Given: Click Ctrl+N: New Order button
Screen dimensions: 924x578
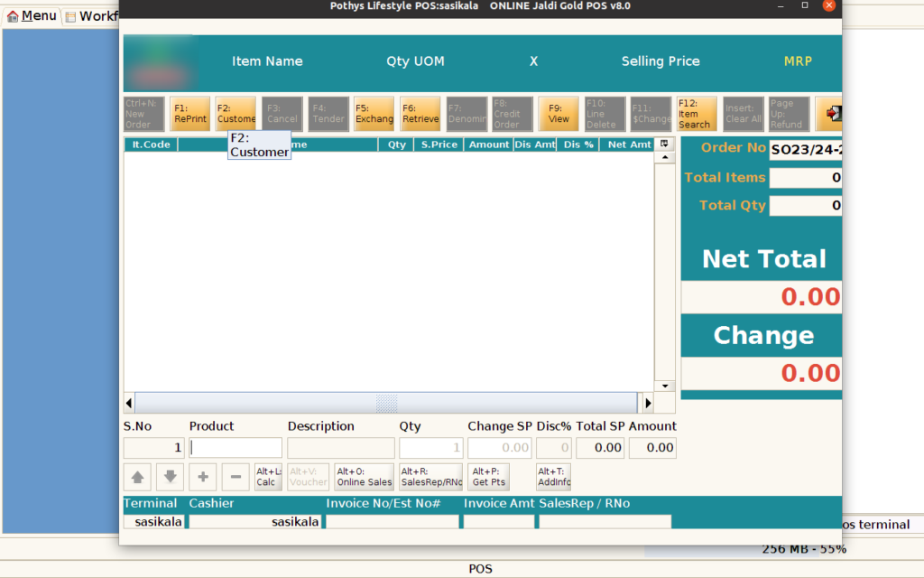Looking at the screenshot, I should point(143,114).
